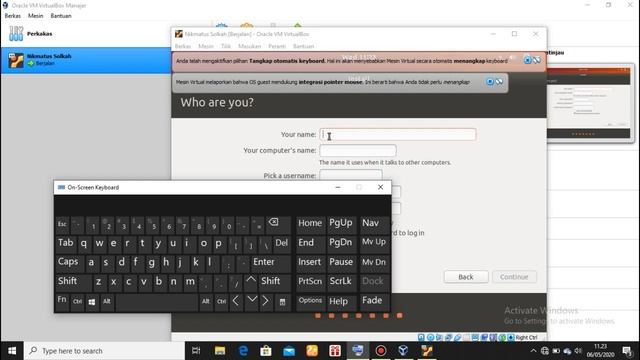Open Bantuan menu in VirtualBox Manager

pyautogui.click(x=61, y=16)
